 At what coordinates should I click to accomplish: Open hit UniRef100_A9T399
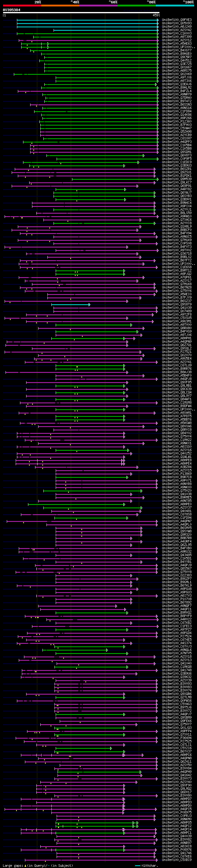click(x=177, y=37)
